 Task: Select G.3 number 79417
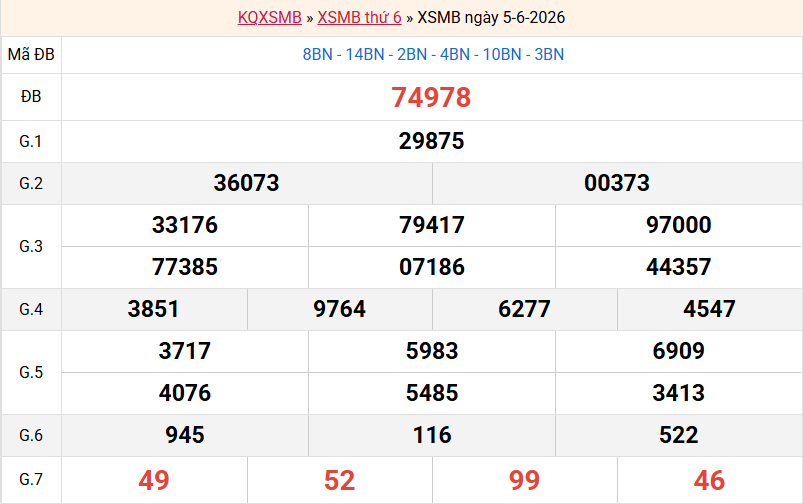pyautogui.click(x=432, y=225)
